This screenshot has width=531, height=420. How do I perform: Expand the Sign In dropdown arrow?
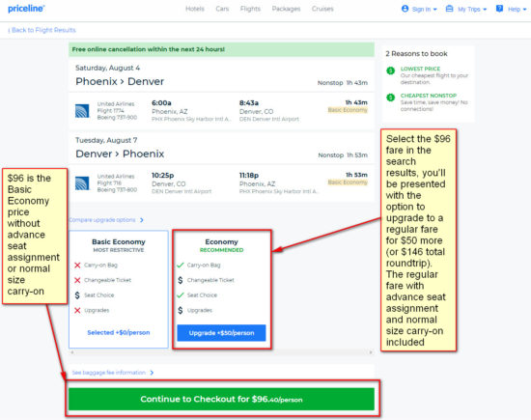tap(435, 10)
